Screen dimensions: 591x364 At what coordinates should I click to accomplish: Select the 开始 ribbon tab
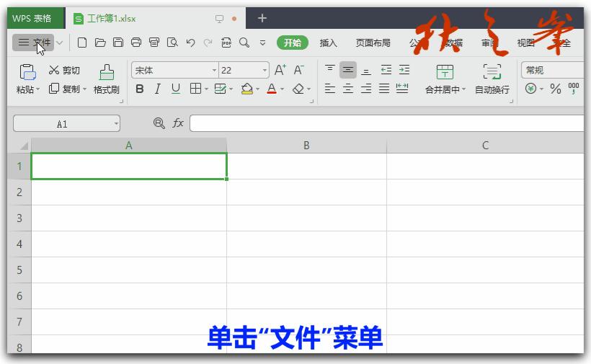(293, 43)
